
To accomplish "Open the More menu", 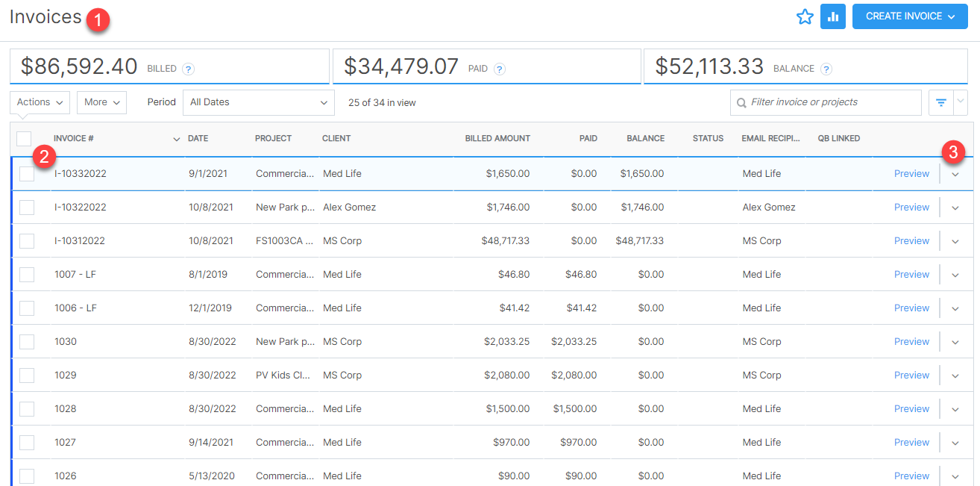I will pyautogui.click(x=101, y=102).
